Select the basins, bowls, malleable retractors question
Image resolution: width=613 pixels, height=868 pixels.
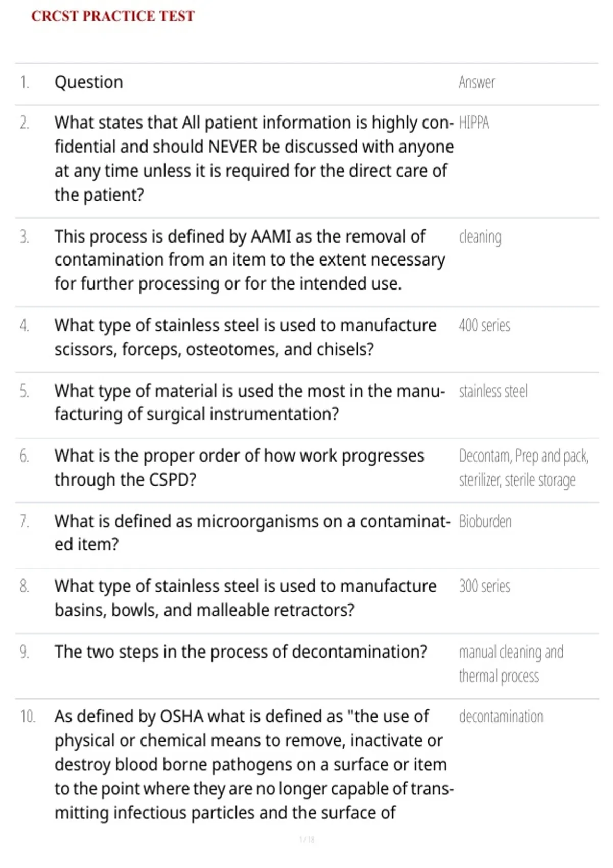tap(246, 598)
